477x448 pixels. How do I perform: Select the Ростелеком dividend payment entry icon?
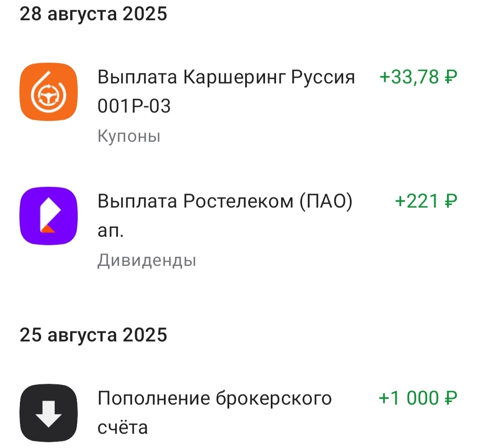point(48,215)
